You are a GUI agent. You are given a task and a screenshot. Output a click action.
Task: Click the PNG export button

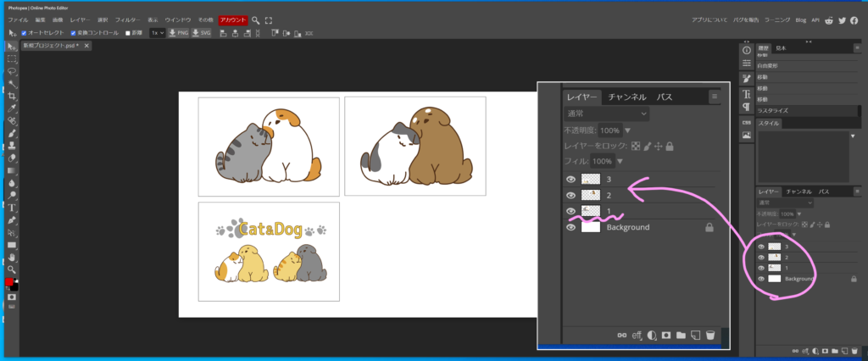(178, 33)
